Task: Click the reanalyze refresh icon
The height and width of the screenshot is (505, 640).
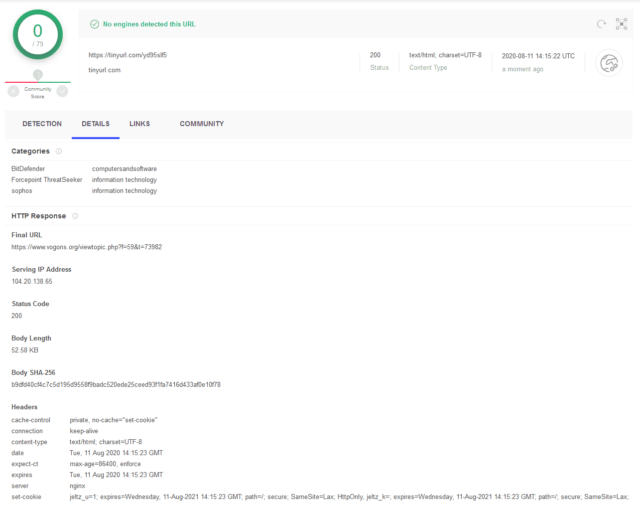Action: click(601, 23)
